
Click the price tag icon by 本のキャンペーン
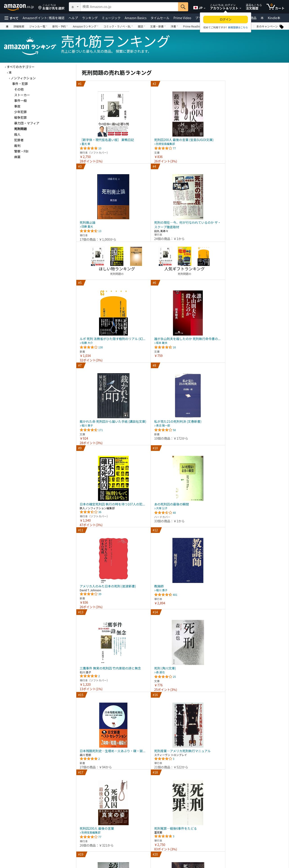(282, 27)
